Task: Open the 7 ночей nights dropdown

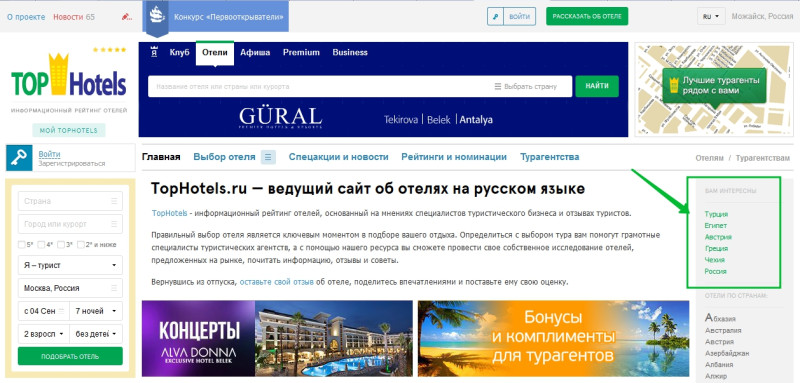Action: click(96, 311)
